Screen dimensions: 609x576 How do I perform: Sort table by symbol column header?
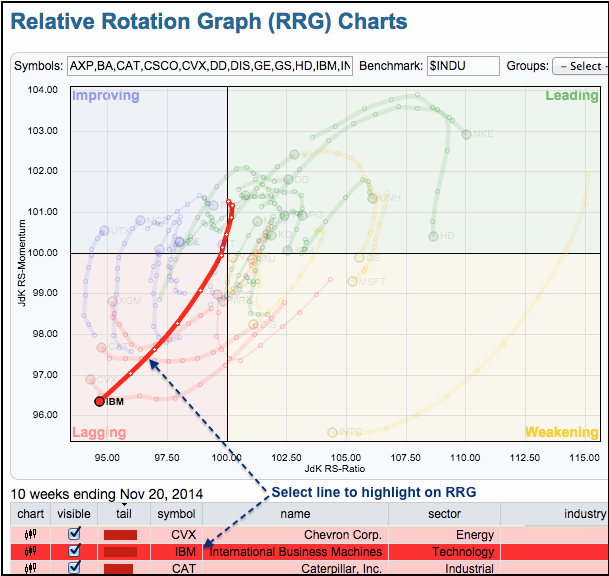(176, 515)
